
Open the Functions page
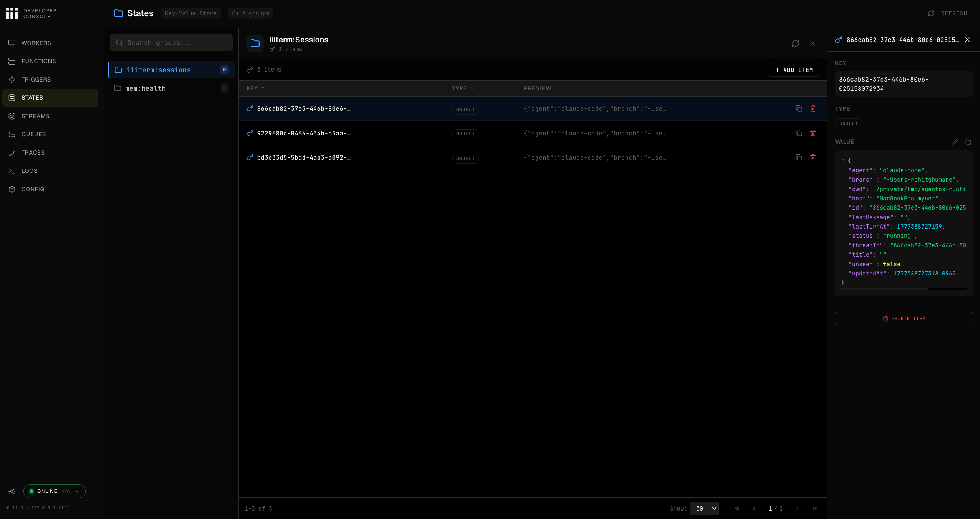tap(50, 61)
